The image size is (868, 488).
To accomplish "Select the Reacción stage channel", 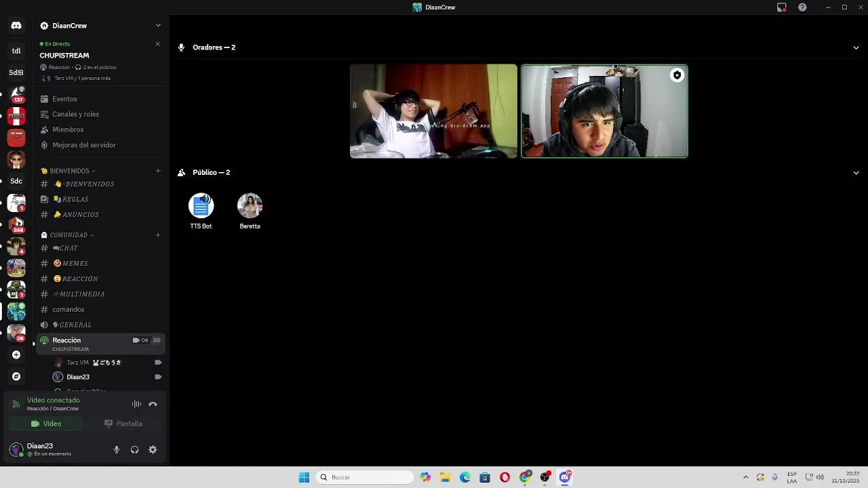I will (100, 344).
